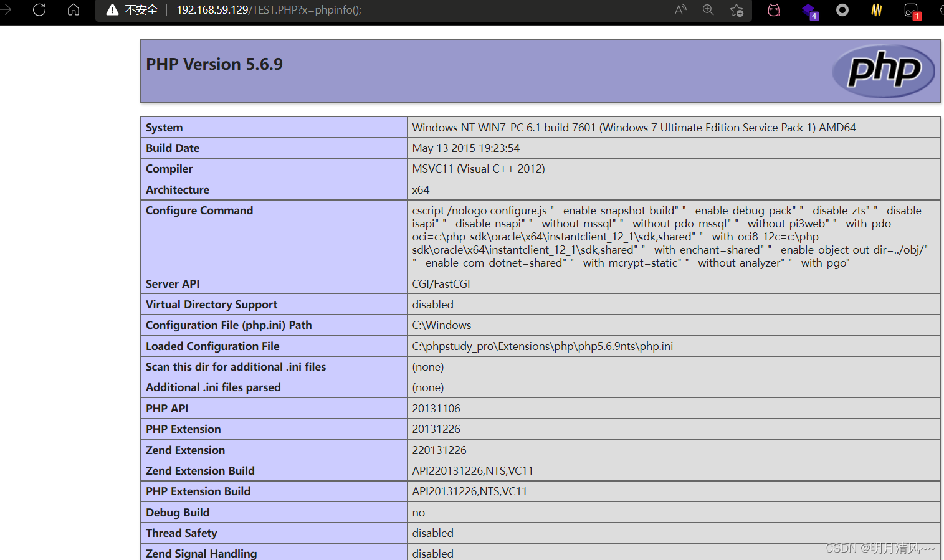Screen dimensions: 944x560
Task: Click the PHP Version 5.6.9 heading
Action: (214, 64)
